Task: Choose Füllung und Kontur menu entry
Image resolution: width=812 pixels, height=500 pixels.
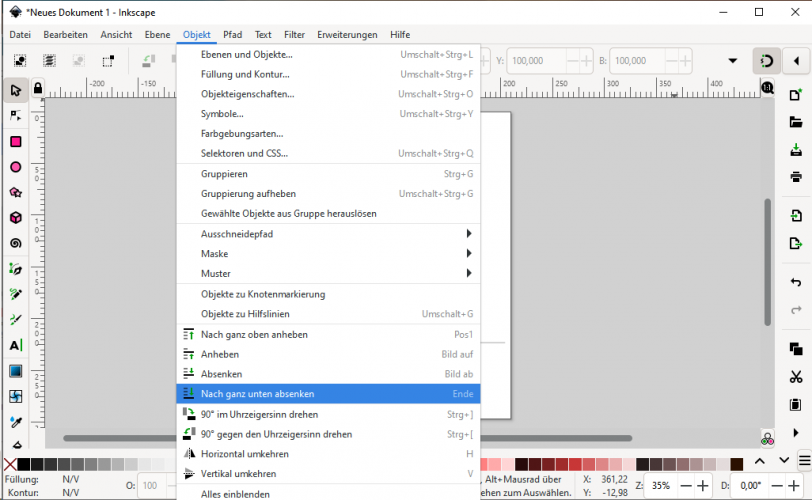Action: tap(328, 75)
